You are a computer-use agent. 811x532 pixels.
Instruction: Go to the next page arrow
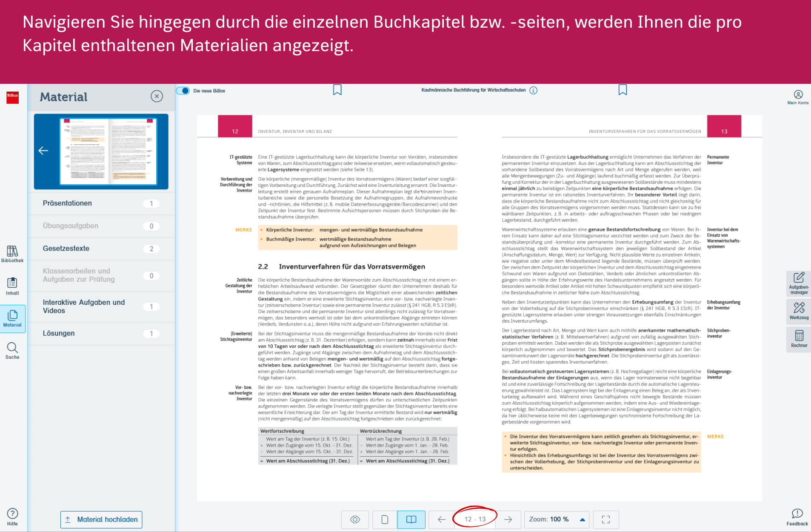pyautogui.click(x=508, y=519)
